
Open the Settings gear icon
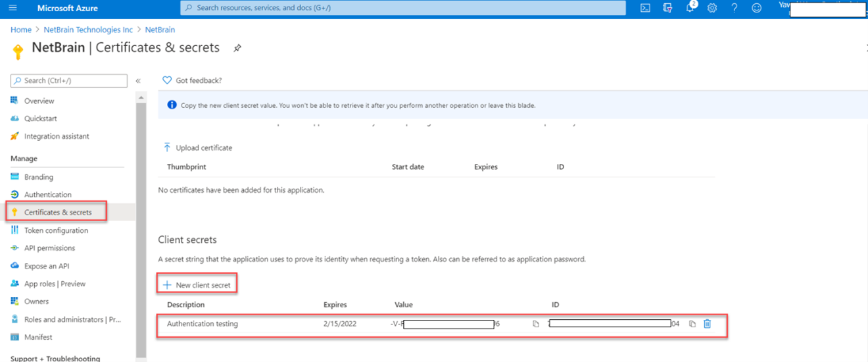point(712,8)
